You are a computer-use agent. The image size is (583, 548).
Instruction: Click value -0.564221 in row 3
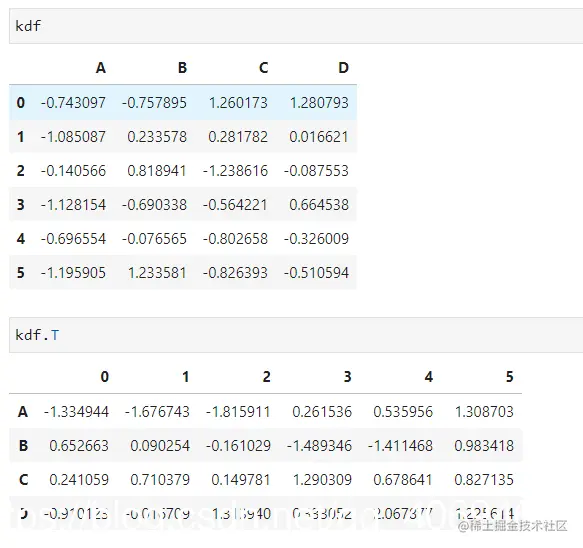(x=235, y=204)
